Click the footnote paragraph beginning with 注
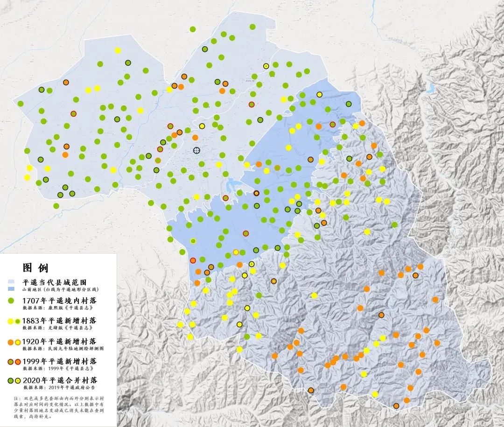This screenshot has height=427, width=504. pyautogui.click(x=59, y=407)
